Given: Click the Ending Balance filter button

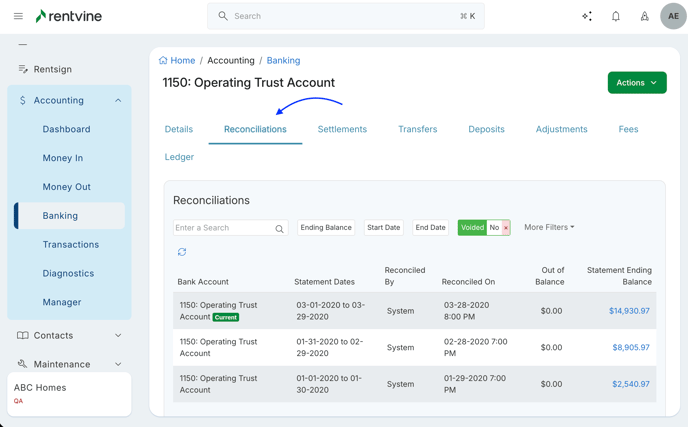Looking at the screenshot, I should [x=326, y=227].
